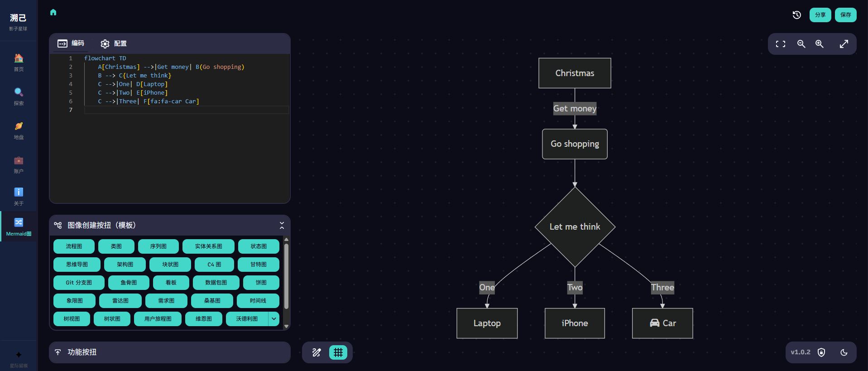Select the 思维导图 mindmap template
Screen dimensions: 868x371
coord(77,265)
